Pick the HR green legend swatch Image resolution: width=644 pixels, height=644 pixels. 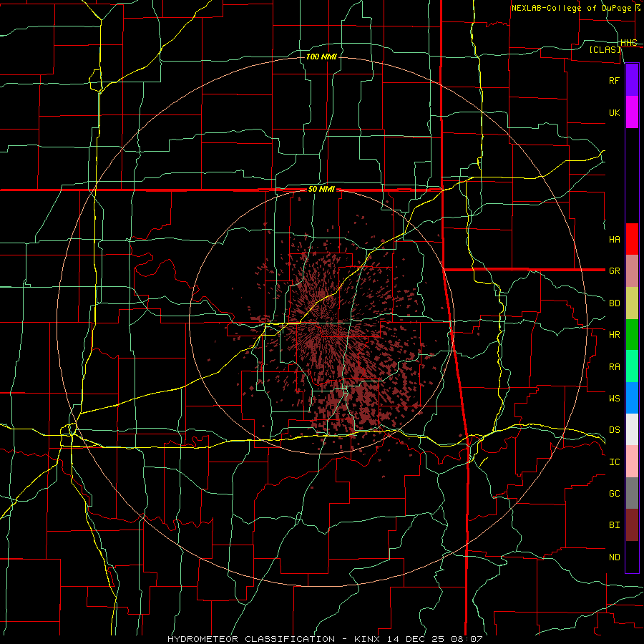point(632,335)
